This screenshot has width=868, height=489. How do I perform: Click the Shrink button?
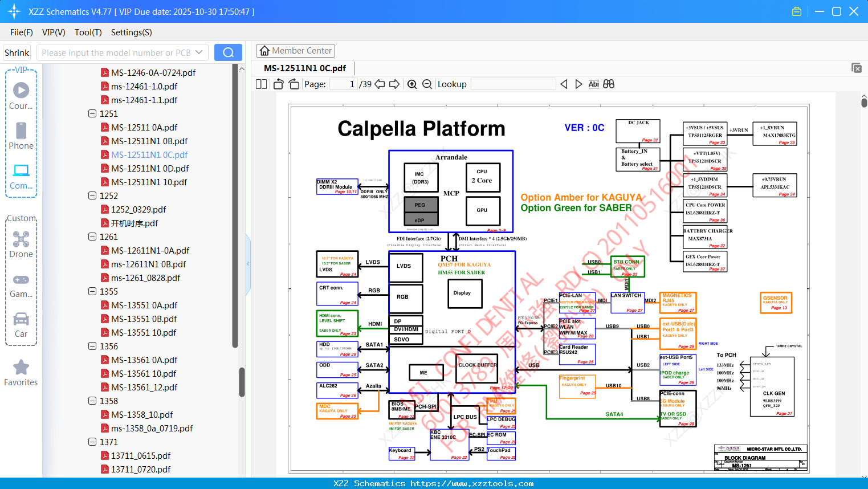coord(17,52)
